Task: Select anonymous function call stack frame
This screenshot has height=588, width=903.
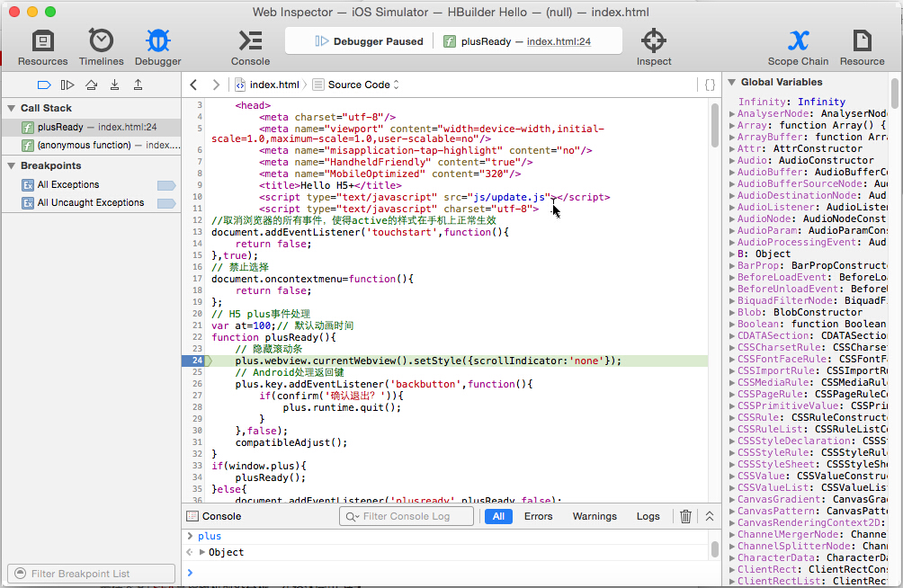Action: point(92,145)
